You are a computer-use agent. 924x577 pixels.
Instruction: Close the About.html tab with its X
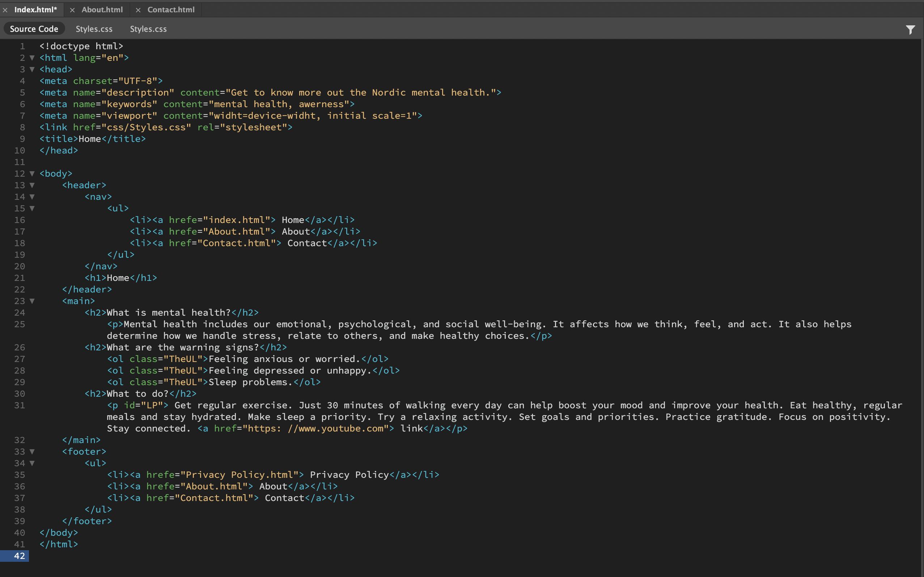point(72,10)
